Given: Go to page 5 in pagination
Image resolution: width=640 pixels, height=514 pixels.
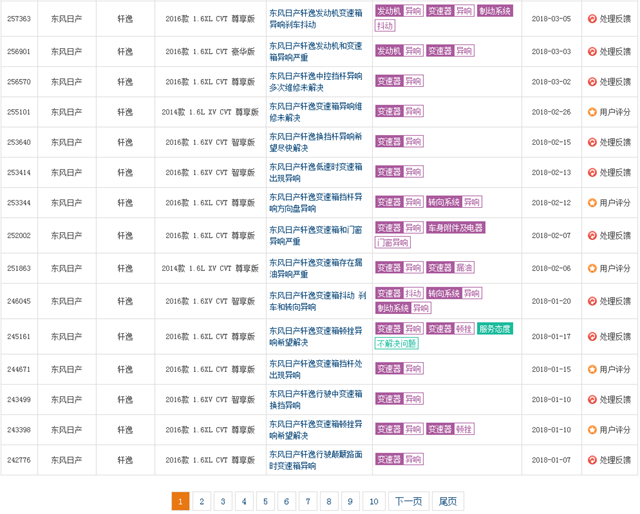Looking at the screenshot, I should 265,501.
